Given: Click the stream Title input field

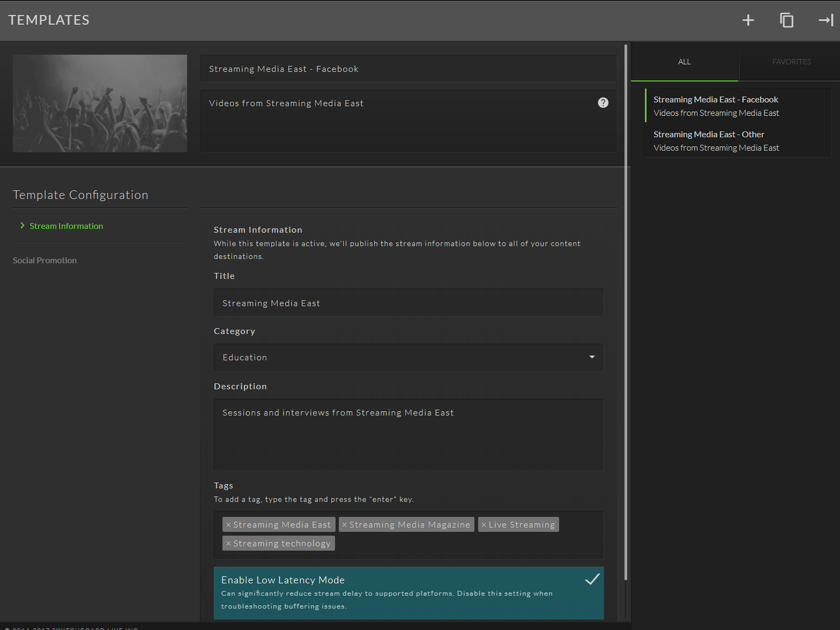Looking at the screenshot, I should (x=408, y=303).
